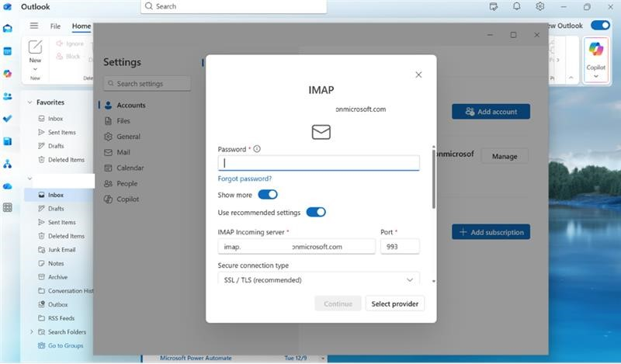
Task: Open the Calendar app in the left rail
Action: pos(8,51)
